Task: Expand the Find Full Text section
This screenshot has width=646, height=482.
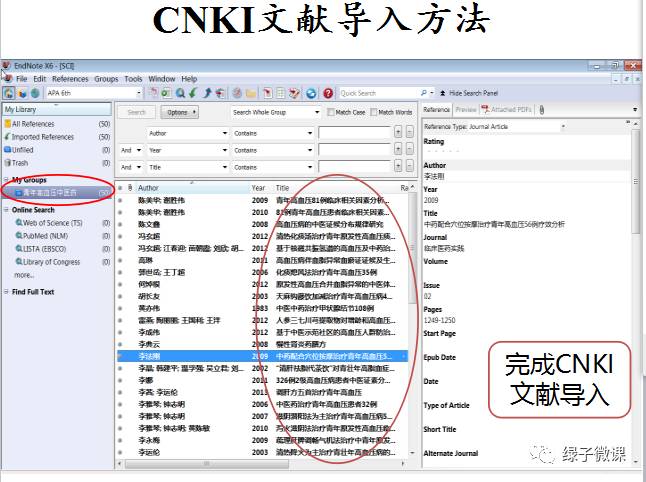Action: pos(6,292)
